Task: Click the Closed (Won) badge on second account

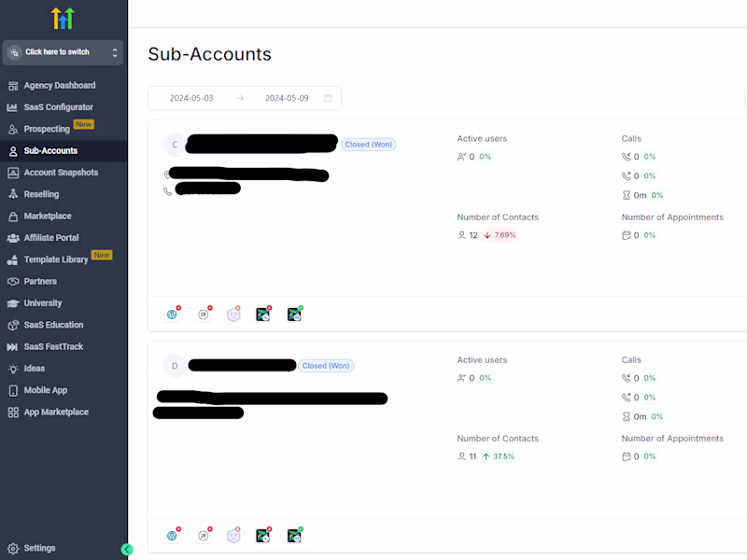Action: (326, 366)
